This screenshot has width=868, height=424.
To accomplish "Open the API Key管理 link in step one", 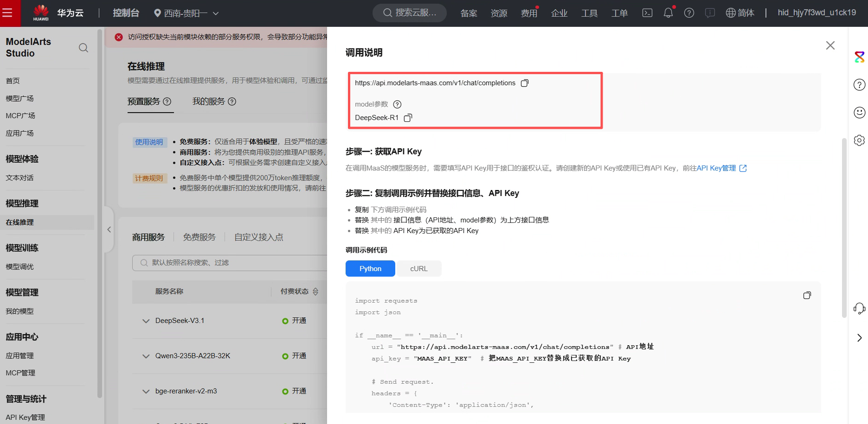I will pyautogui.click(x=721, y=168).
